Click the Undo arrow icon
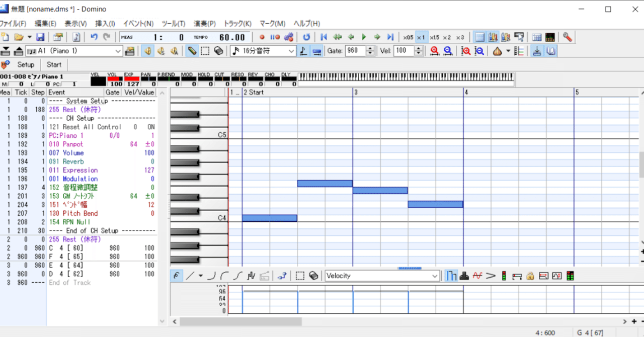The width and height of the screenshot is (644, 337). (x=94, y=37)
